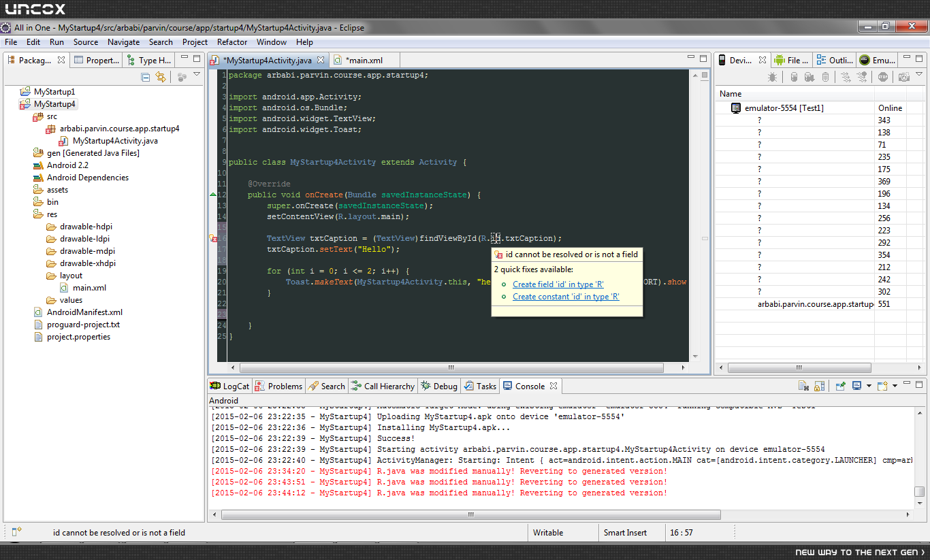Switch to the Type Hierarchy tab

coord(148,61)
